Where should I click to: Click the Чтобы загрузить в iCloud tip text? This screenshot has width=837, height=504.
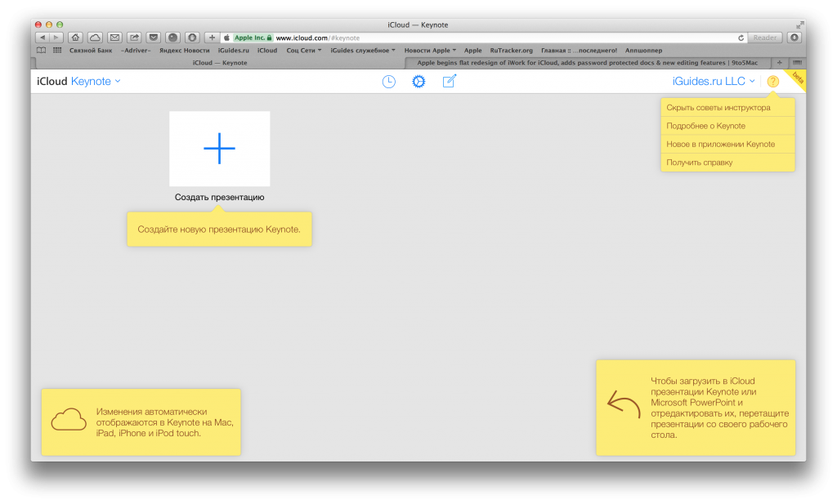pyautogui.click(x=719, y=408)
